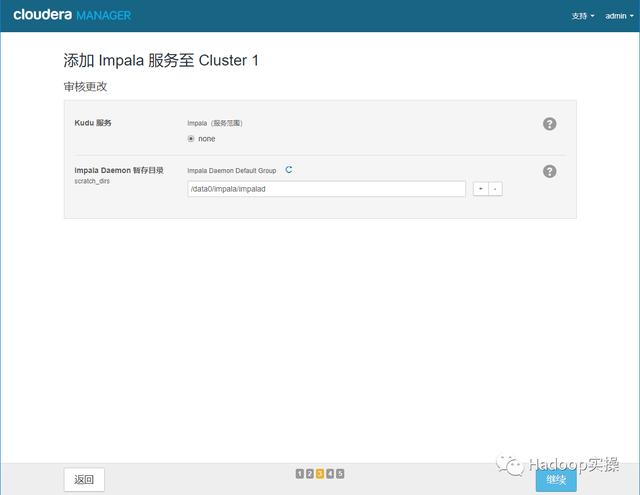640x495 pixels.
Task: Click the Impala (服务范围) scope text
Action: (215, 123)
